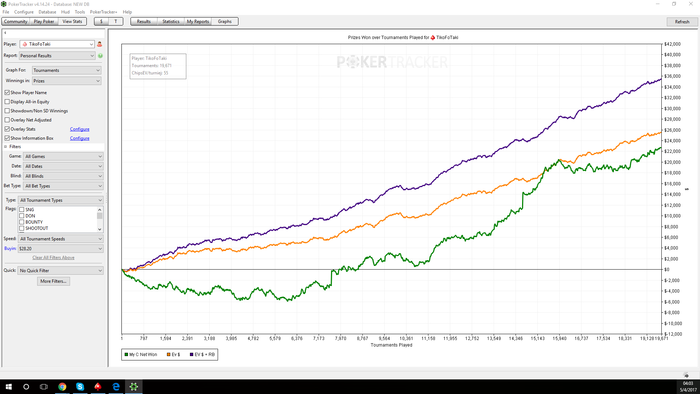
Task: Click the Cortana search circle icon
Action: tap(26, 387)
